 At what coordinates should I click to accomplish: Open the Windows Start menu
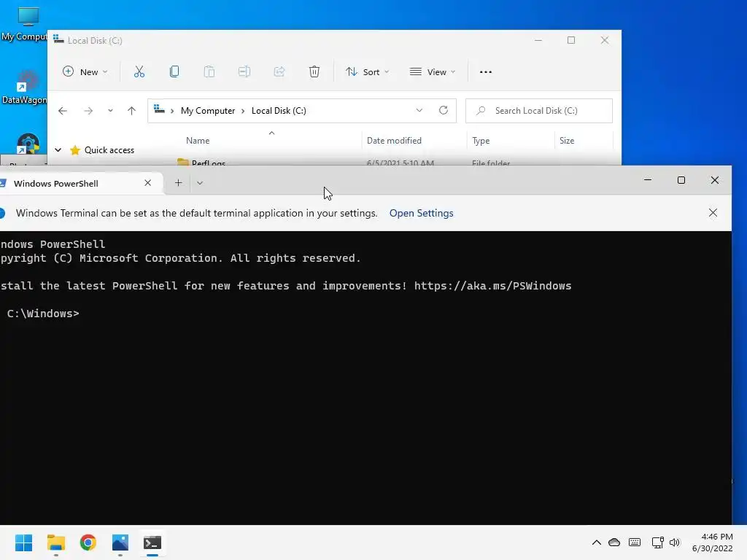coord(23,542)
